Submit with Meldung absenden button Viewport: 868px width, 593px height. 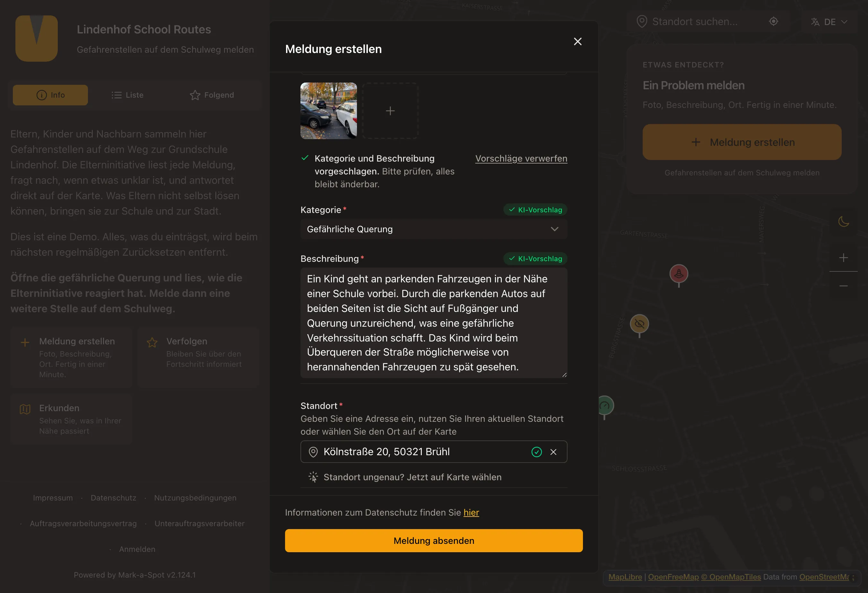click(x=434, y=541)
